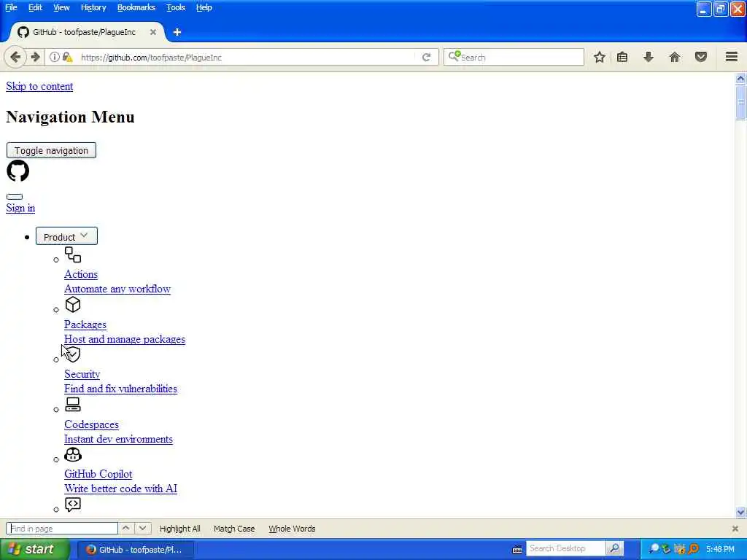Screen dimensions: 747x560
Task: Open the GitHub Copilot link
Action: coord(98,474)
